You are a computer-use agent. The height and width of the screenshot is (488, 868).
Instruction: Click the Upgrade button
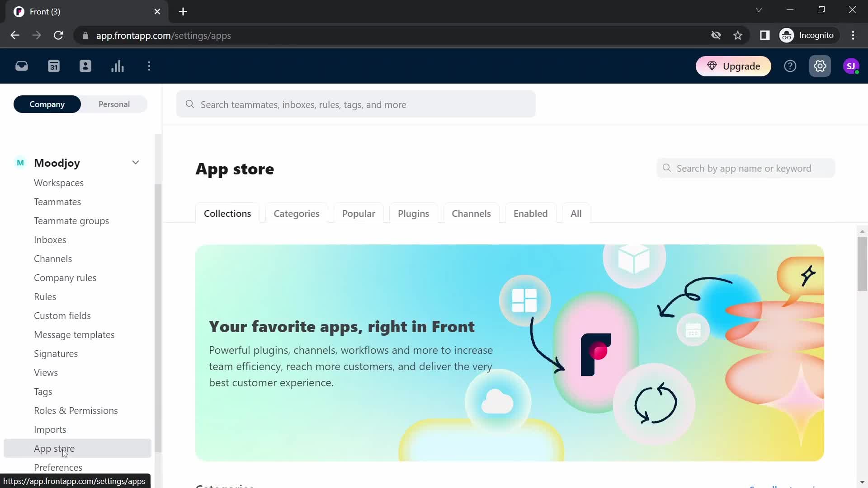point(736,66)
